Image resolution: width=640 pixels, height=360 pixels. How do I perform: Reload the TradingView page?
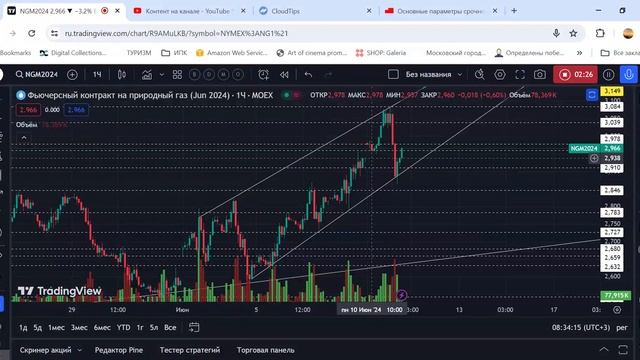pos(31,33)
